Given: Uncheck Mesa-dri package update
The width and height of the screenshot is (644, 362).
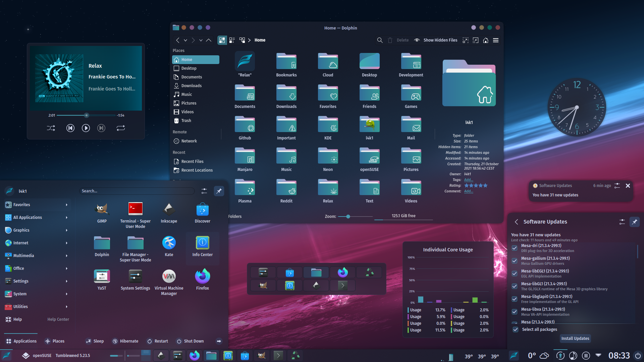Looking at the screenshot, I should click(x=515, y=248).
